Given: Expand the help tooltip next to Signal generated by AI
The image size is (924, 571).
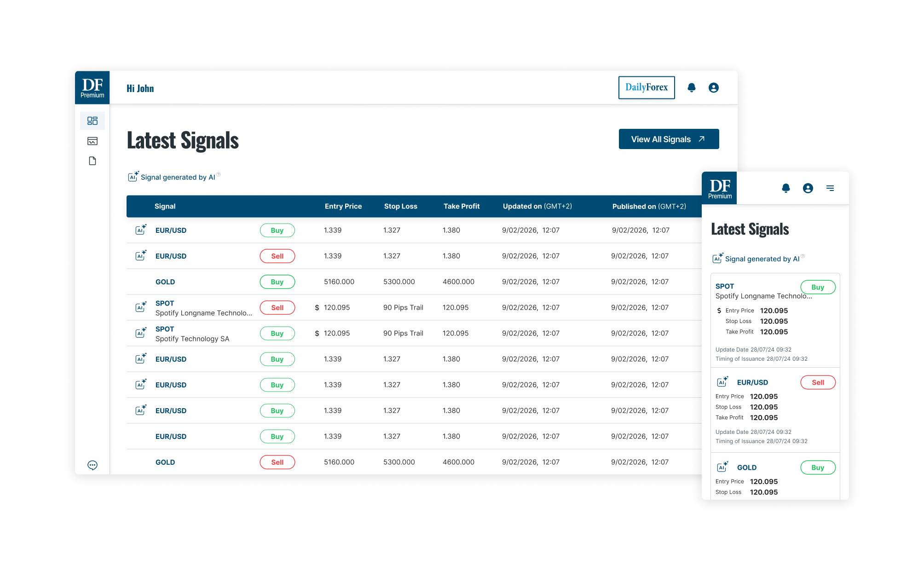Looking at the screenshot, I should point(219,174).
